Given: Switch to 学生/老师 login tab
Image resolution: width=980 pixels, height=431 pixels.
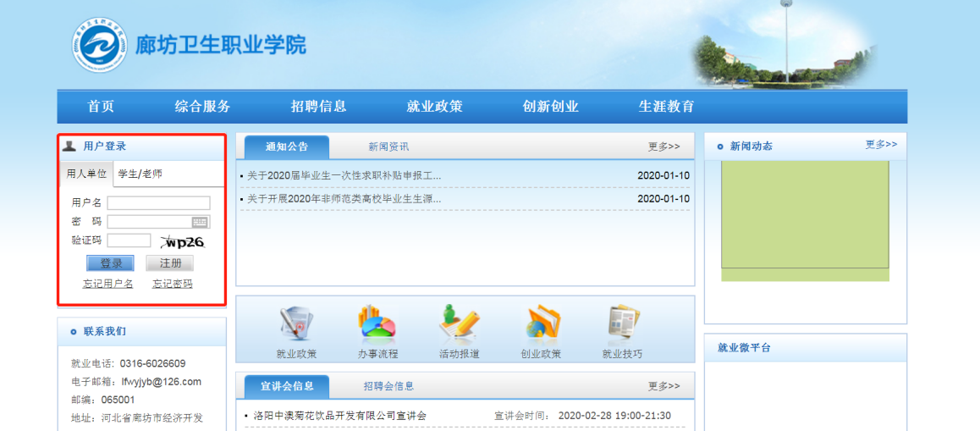Looking at the screenshot, I should click(140, 174).
